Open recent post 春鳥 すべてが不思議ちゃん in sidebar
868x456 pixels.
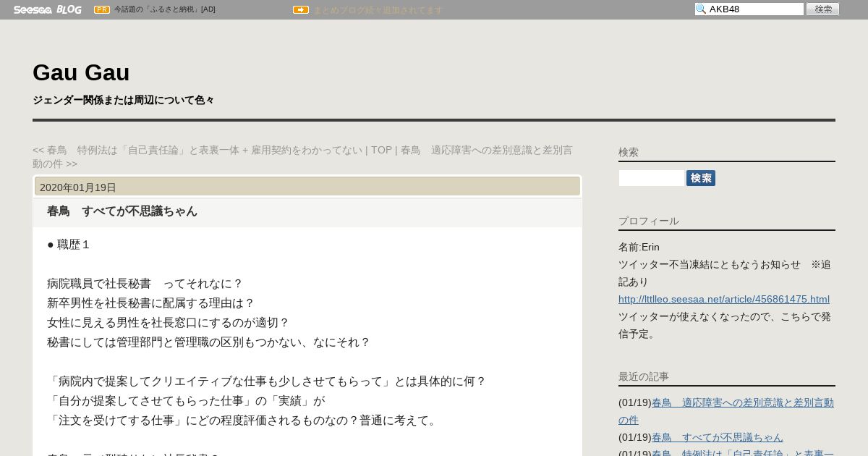(x=718, y=437)
